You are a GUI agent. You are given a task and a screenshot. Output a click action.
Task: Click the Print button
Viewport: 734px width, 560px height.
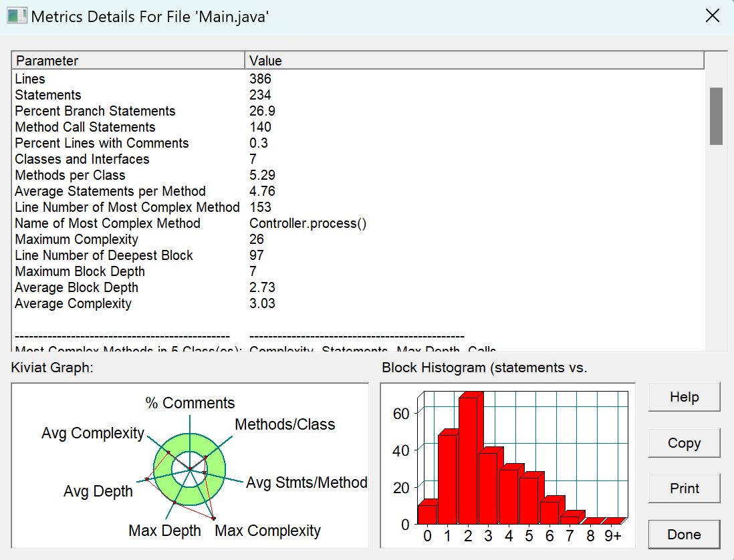pos(684,488)
